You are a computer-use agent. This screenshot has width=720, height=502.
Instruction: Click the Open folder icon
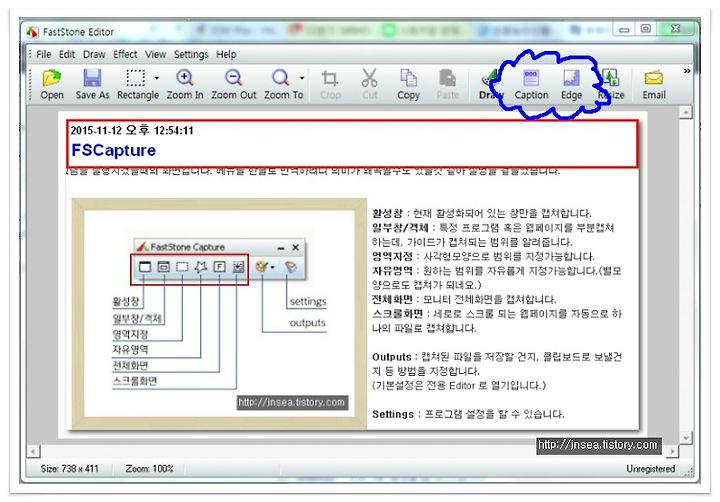[x=51, y=79]
